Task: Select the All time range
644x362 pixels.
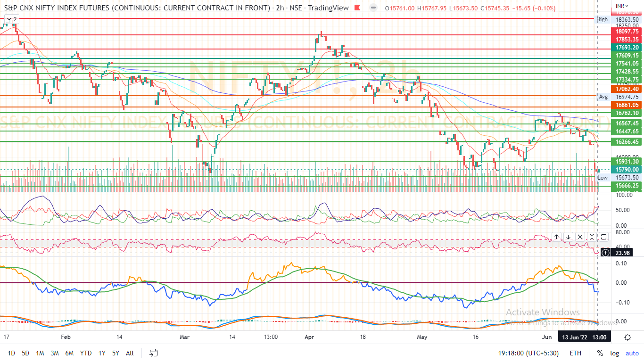Action: 130,353
